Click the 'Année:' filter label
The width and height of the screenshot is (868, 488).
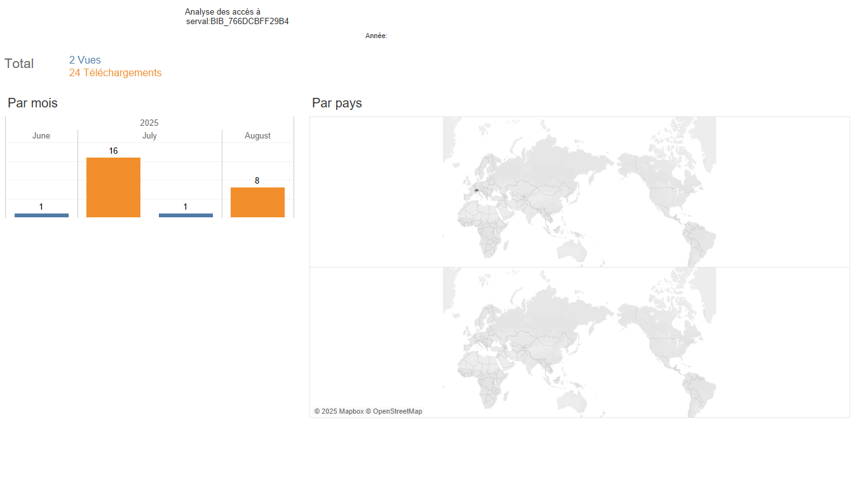click(376, 36)
